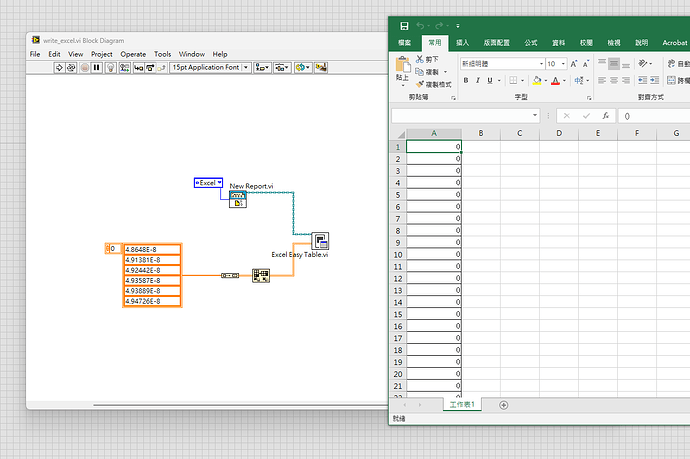Click the Run arrow in LabVIEW toolbar
This screenshot has width=690, height=459.
tap(60, 67)
